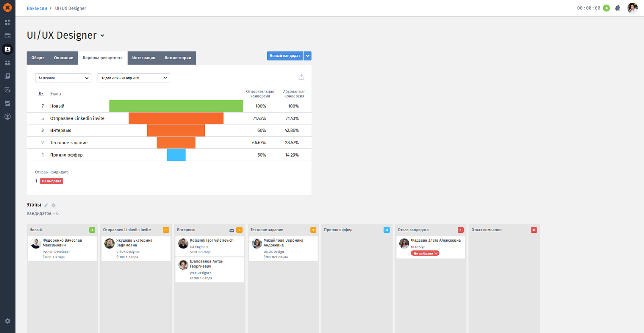The width and height of the screenshot is (644, 333).
Task: Click the Тестовое задание funnel row label
Action: coord(69,143)
